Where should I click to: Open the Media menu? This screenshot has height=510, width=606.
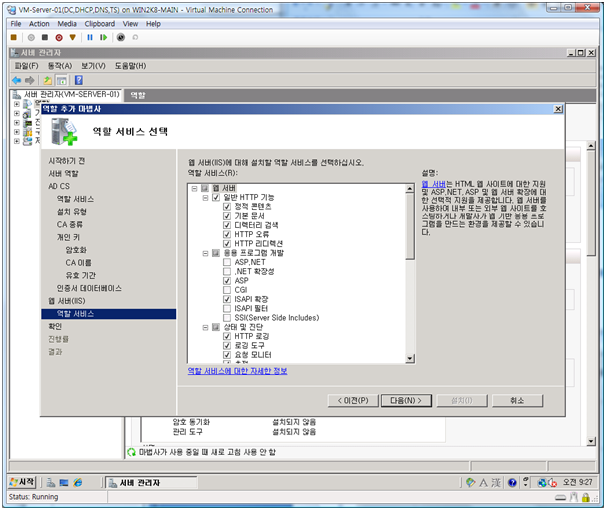point(67,24)
